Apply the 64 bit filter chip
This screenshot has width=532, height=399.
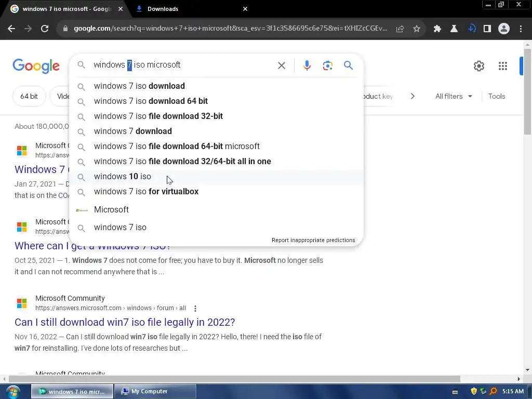click(x=29, y=96)
